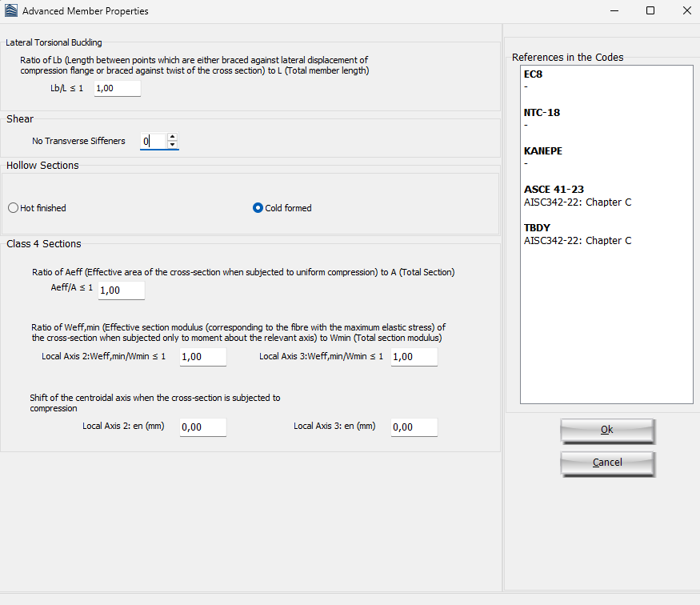Click the Aeff/A ratio input field
The height and width of the screenshot is (605, 700).
tap(122, 290)
